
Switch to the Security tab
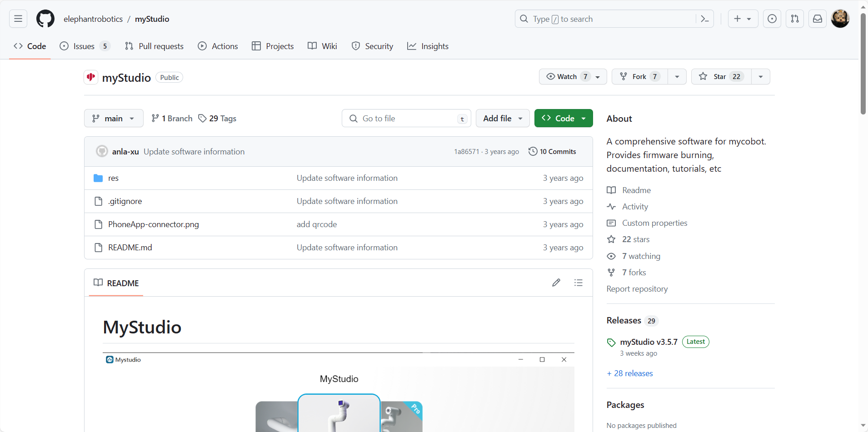[x=372, y=46]
